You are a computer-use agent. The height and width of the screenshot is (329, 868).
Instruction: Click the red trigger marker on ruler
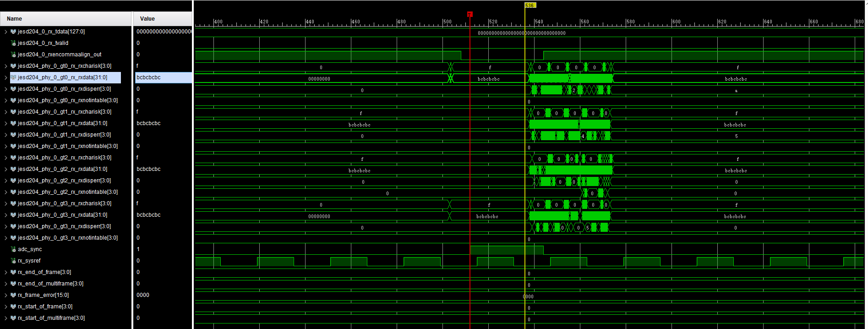469,15
